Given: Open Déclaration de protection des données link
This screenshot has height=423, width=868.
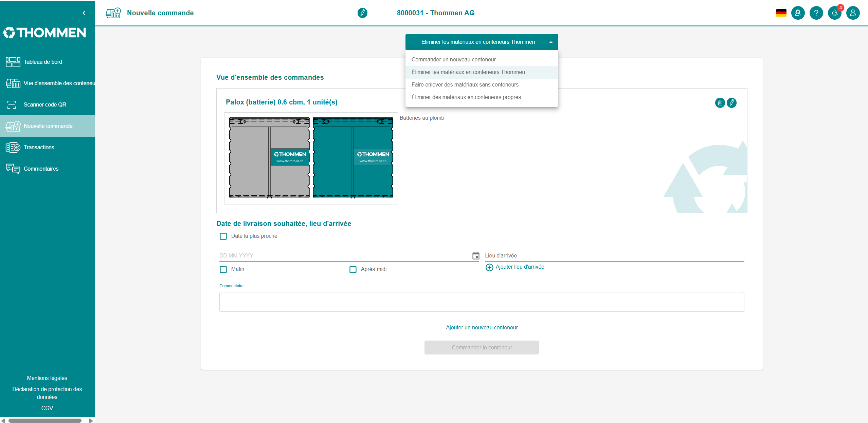Looking at the screenshot, I should [x=47, y=393].
